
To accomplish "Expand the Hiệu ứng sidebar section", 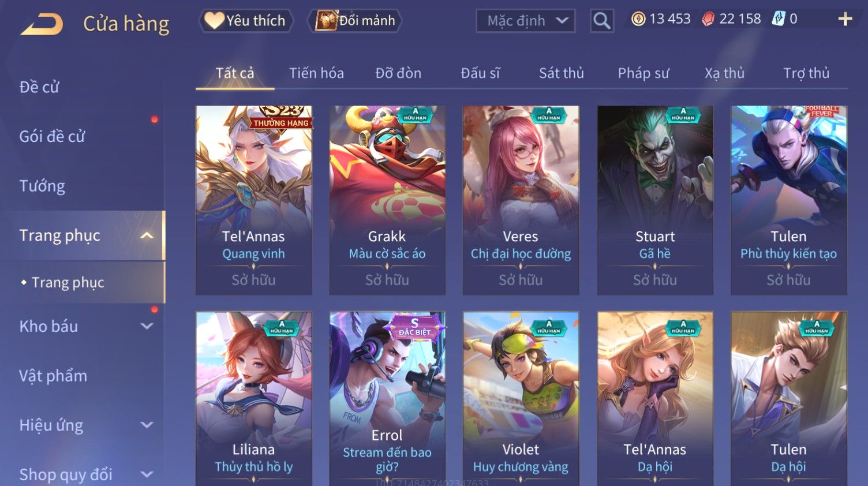I will (x=147, y=425).
